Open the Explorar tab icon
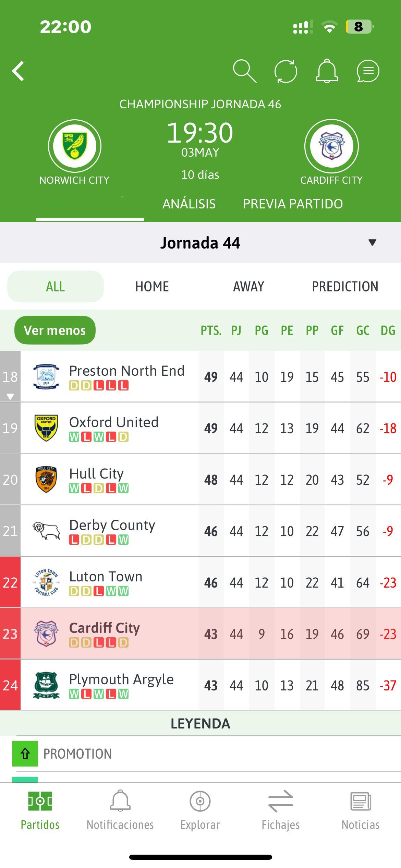This screenshot has height=868, width=401. pyautogui.click(x=200, y=801)
